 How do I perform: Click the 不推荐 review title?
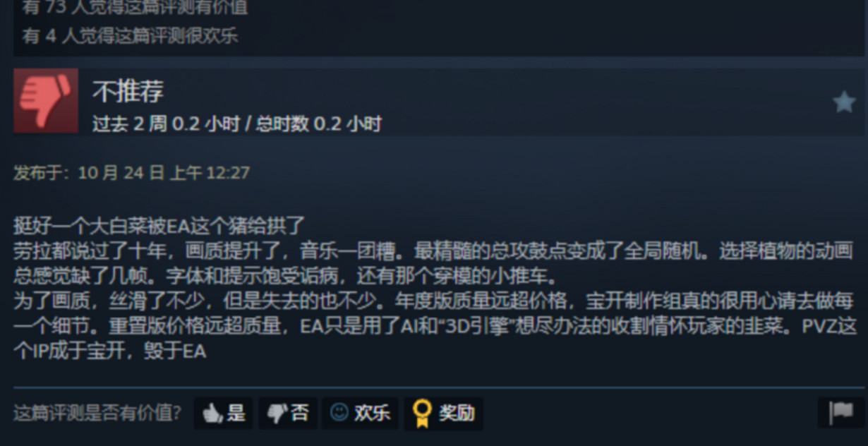click(128, 91)
